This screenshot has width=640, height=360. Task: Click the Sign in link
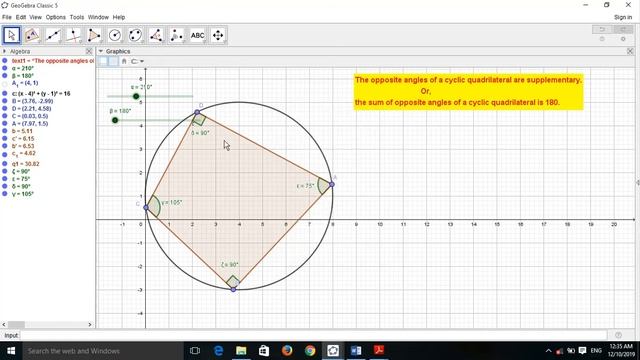[623, 17]
